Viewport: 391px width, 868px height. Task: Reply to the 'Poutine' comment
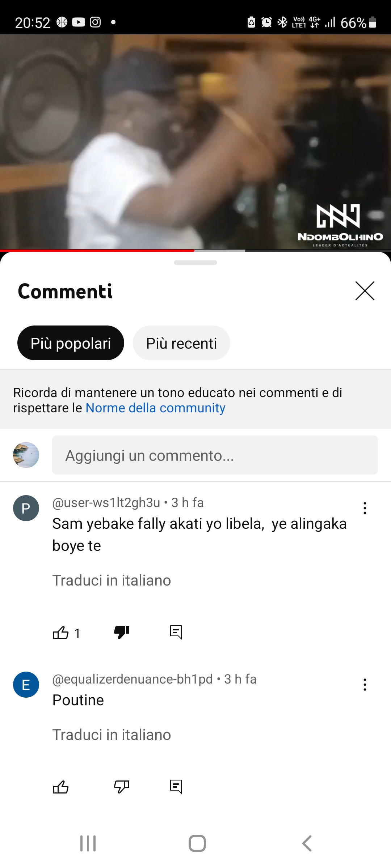pyautogui.click(x=176, y=787)
